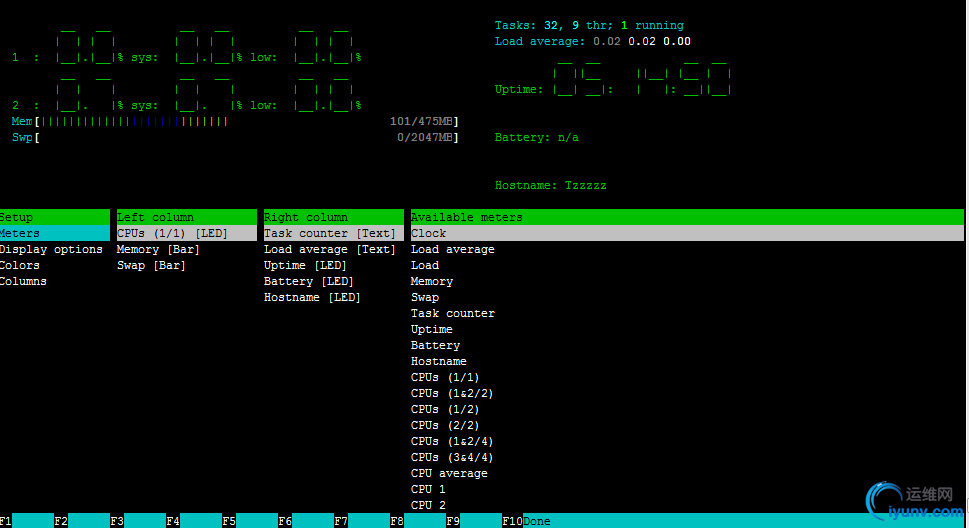Choose Memory in Available meters list
Screen dimensions: 969x528
[432, 281]
